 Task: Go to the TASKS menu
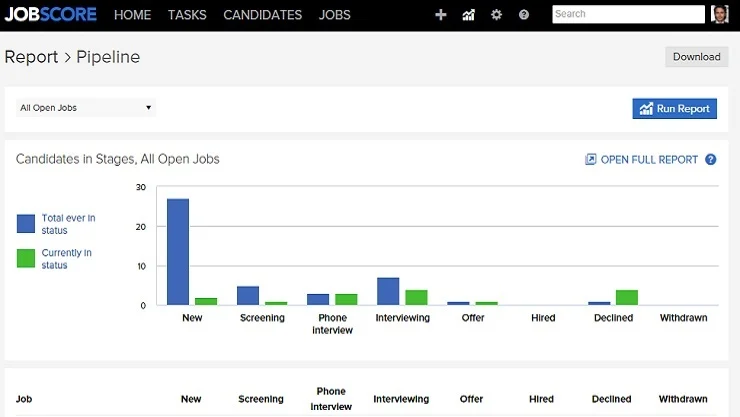coord(187,15)
